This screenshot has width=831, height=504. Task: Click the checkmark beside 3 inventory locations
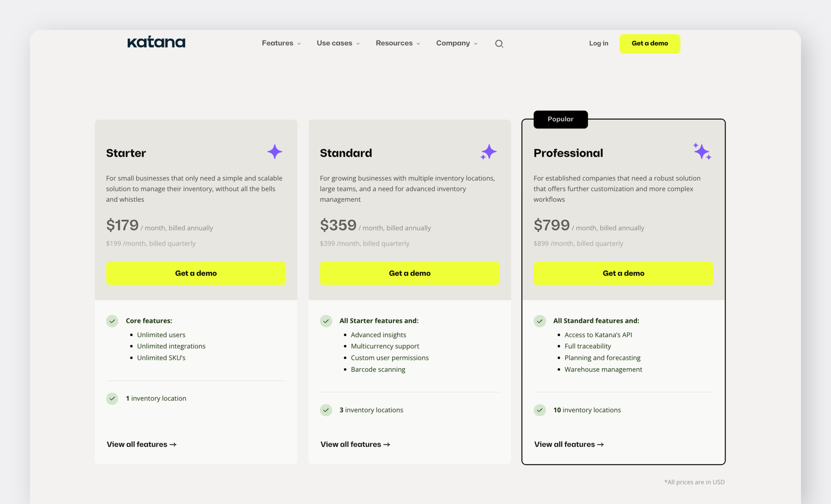click(x=326, y=410)
